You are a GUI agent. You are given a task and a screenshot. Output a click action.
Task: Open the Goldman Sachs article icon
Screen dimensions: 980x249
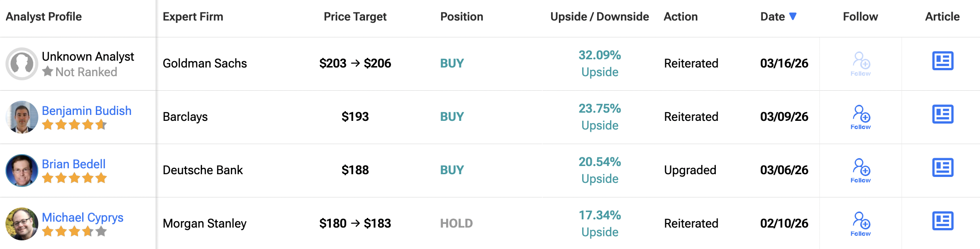pyautogui.click(x=943, y=61)
